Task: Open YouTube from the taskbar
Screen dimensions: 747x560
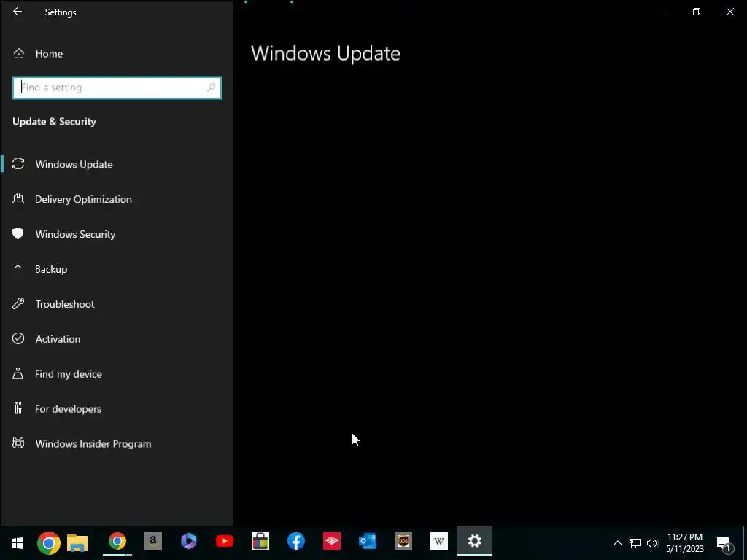Action: click(225, 541)
